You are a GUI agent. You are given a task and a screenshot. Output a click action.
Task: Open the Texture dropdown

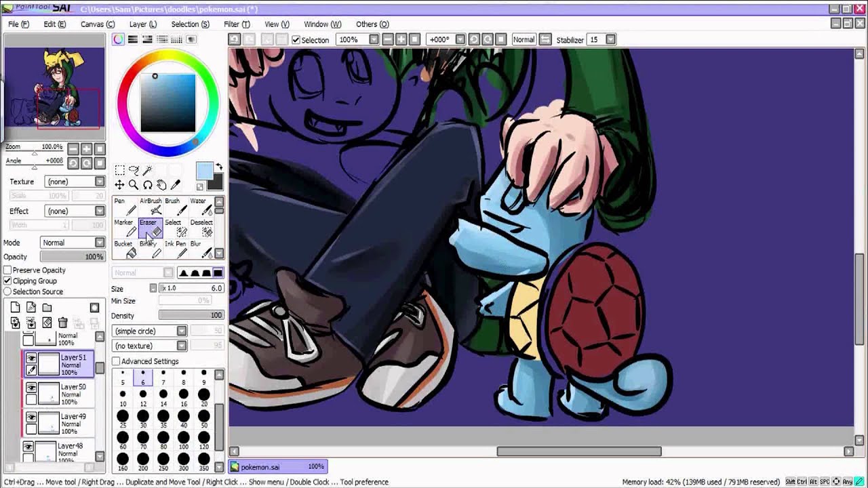[75, 182]
